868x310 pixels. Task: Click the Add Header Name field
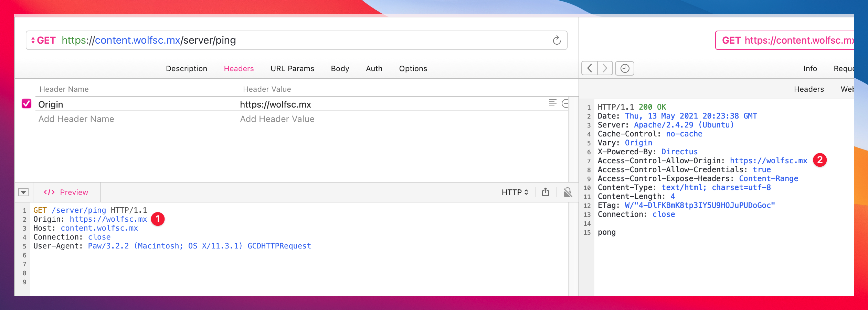(76, 119)
